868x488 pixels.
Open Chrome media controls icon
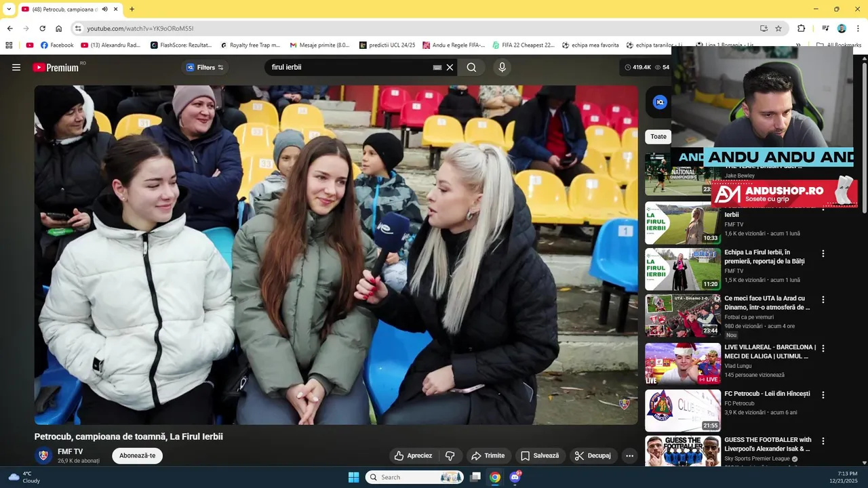click(x=825, y=28)
